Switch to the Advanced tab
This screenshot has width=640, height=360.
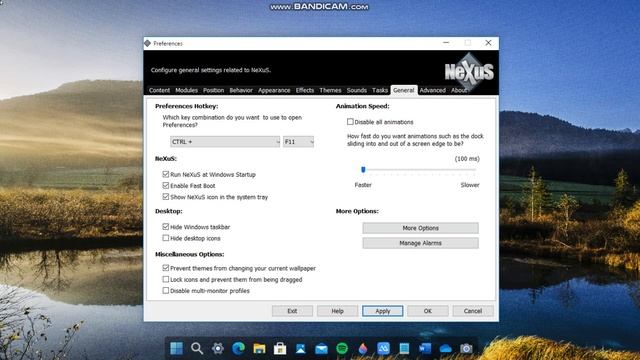[433, 90]
